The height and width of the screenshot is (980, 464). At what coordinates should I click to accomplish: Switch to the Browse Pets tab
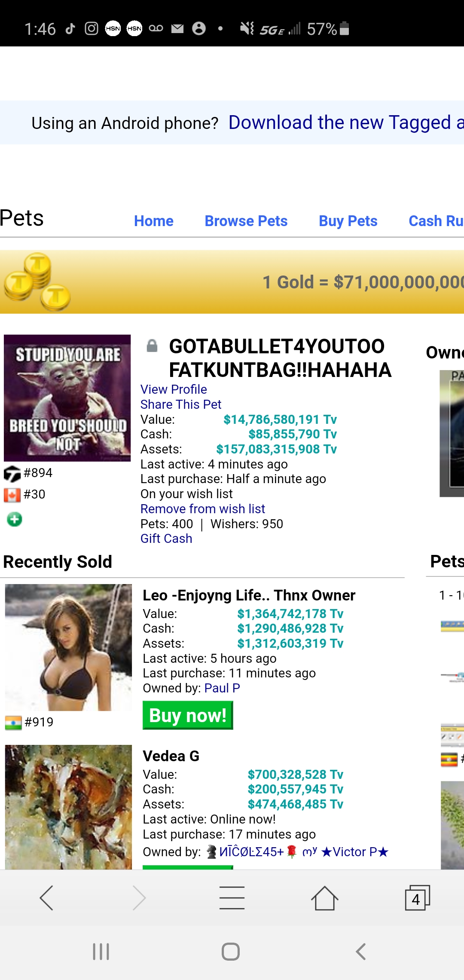tap(246, 221)
